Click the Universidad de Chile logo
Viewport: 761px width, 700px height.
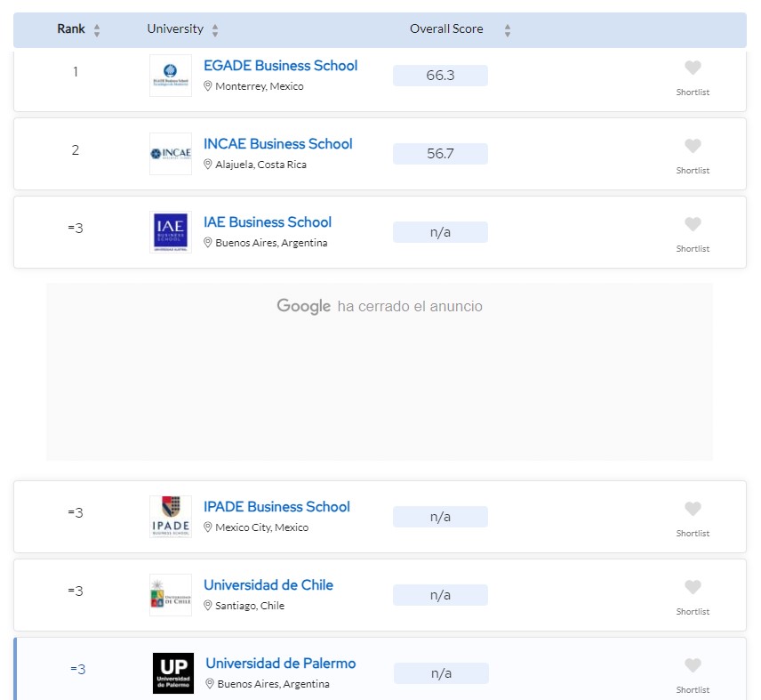pos(170,595)
